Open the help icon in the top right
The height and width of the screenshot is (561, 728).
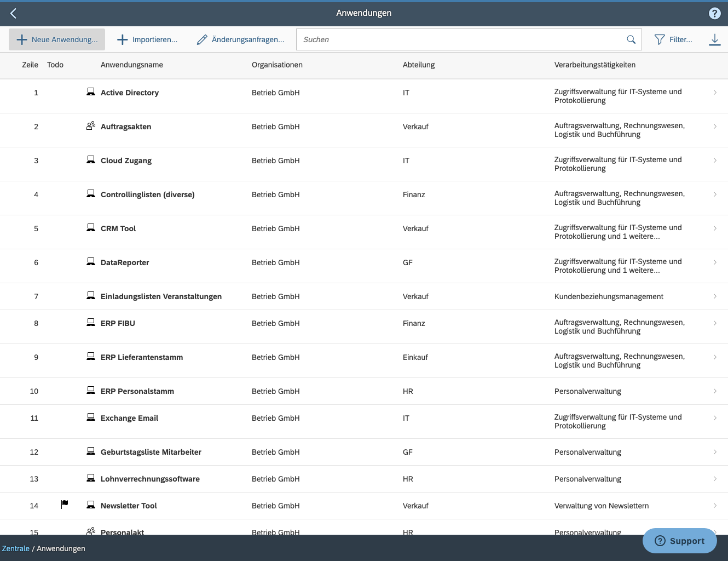tap(714, 13)
